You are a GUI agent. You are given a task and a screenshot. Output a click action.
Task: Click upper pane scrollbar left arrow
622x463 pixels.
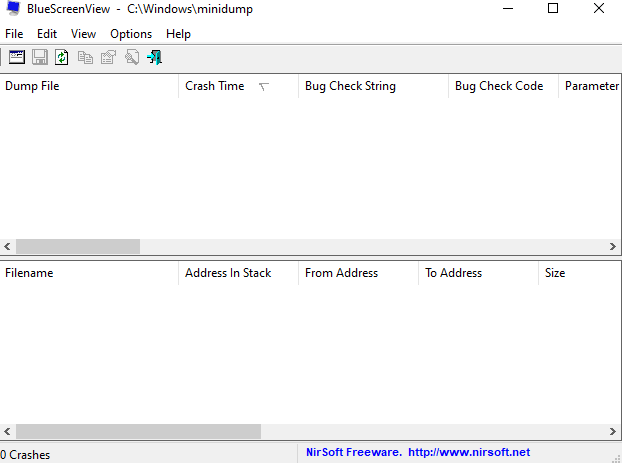(7, 246)
